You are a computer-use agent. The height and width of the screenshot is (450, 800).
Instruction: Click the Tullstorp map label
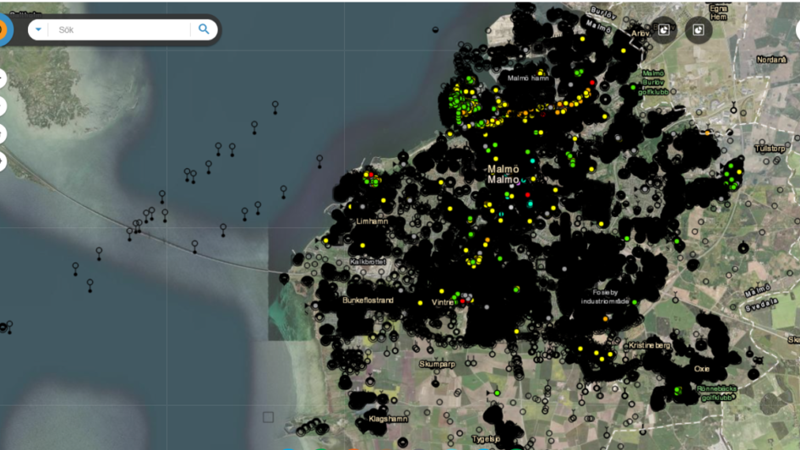pyautogui.click(x=770, y=148)
